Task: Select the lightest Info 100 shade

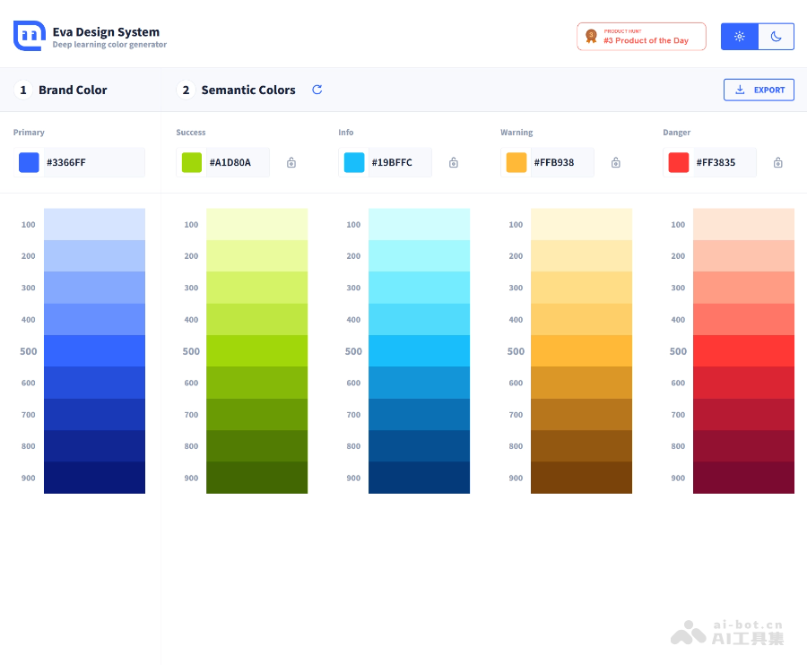Action: (420, 224)
